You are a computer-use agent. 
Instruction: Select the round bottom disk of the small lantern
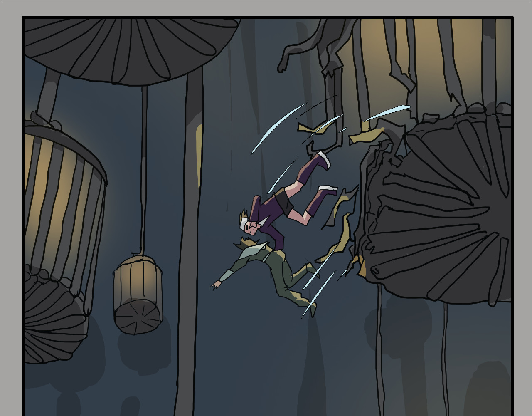pos(137,317)
